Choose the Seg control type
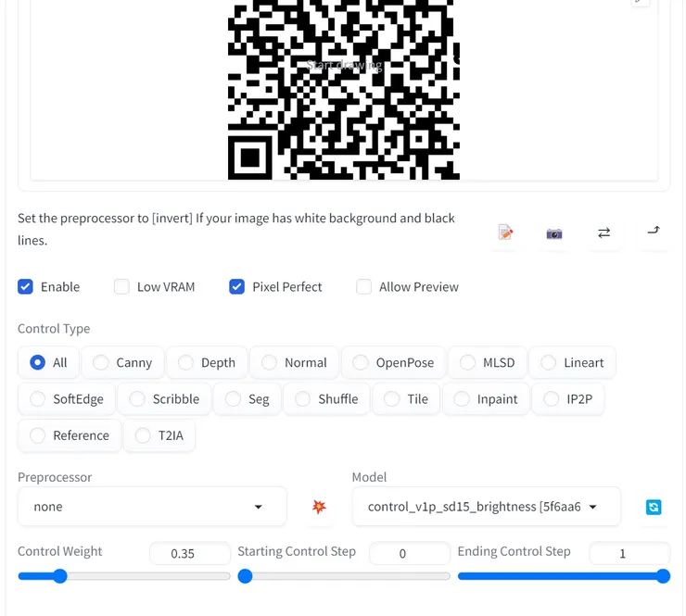 (x=248, y=398)
